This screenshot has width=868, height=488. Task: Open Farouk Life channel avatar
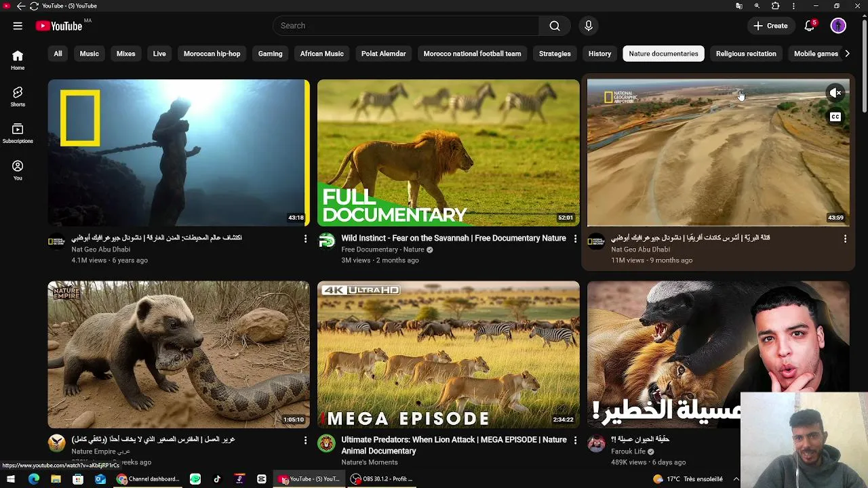(597, 443)
